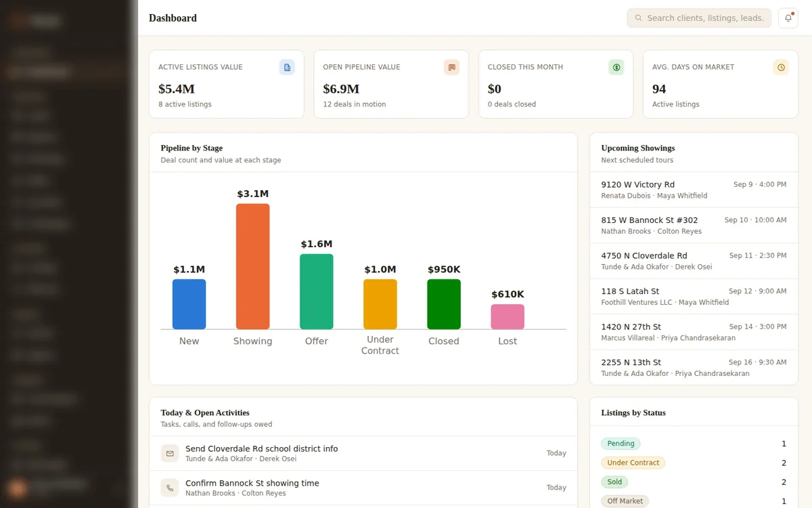Select the teal Offer stage bar
812x508 pixels.
click(x=317, y=291)
